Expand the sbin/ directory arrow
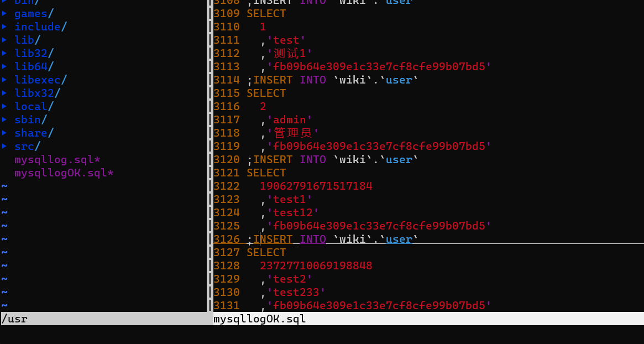 tap(4, 119)
